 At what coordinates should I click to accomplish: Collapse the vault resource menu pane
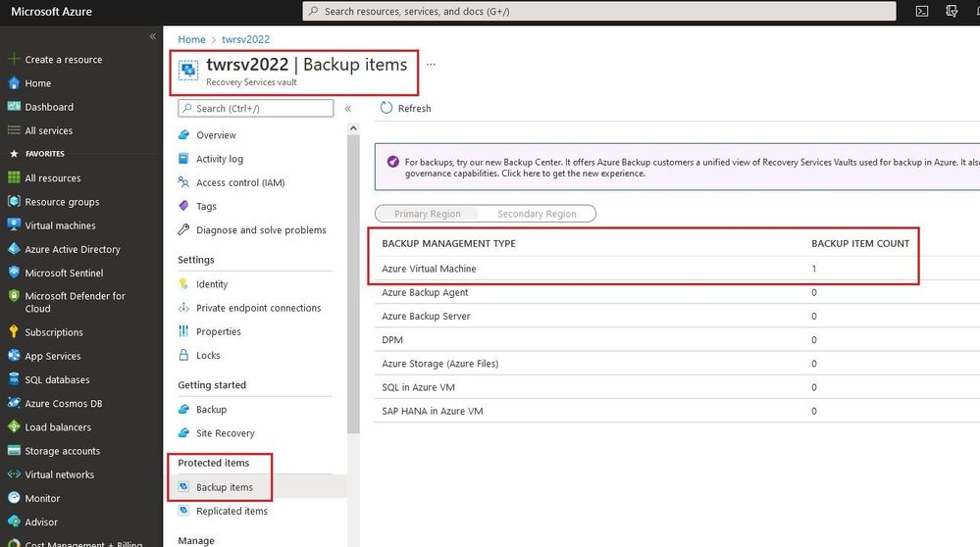coord(348,109)
